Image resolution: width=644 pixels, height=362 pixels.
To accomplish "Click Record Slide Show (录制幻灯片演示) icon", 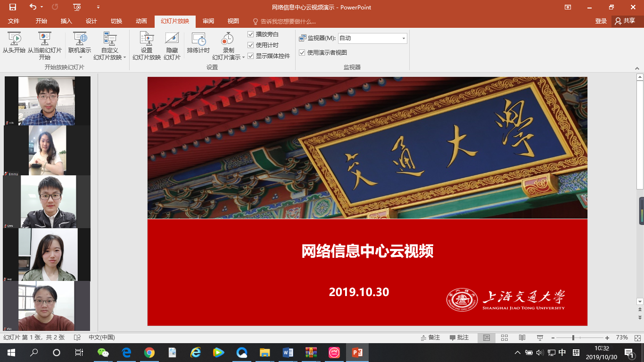I will pos(228,39).
